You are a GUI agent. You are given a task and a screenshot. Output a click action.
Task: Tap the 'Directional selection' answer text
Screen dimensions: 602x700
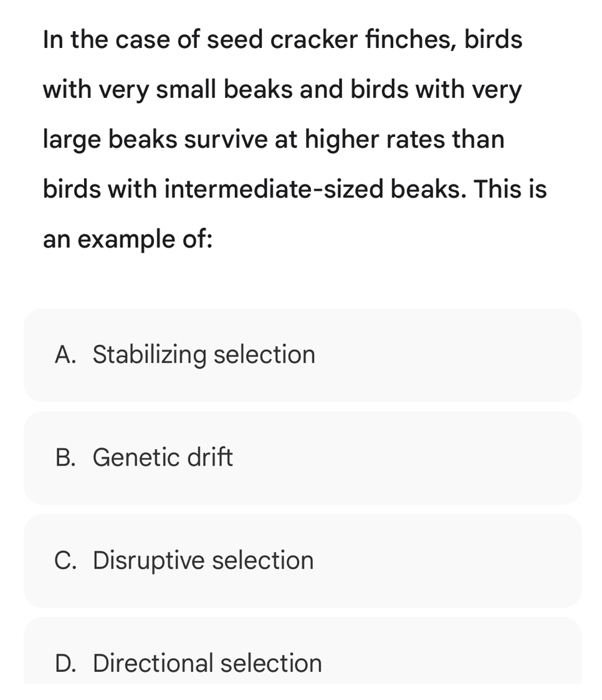pos(208,663)
